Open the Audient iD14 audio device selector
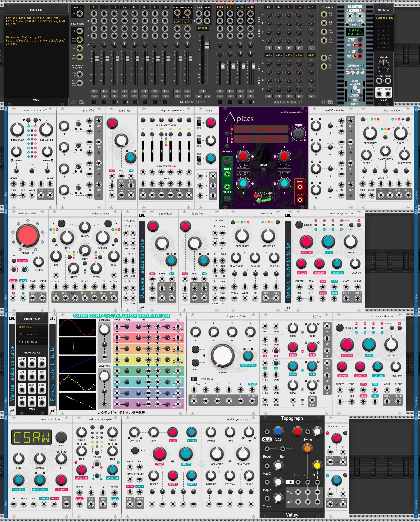This screenshot has height=522, width=420. pos(383,18)
